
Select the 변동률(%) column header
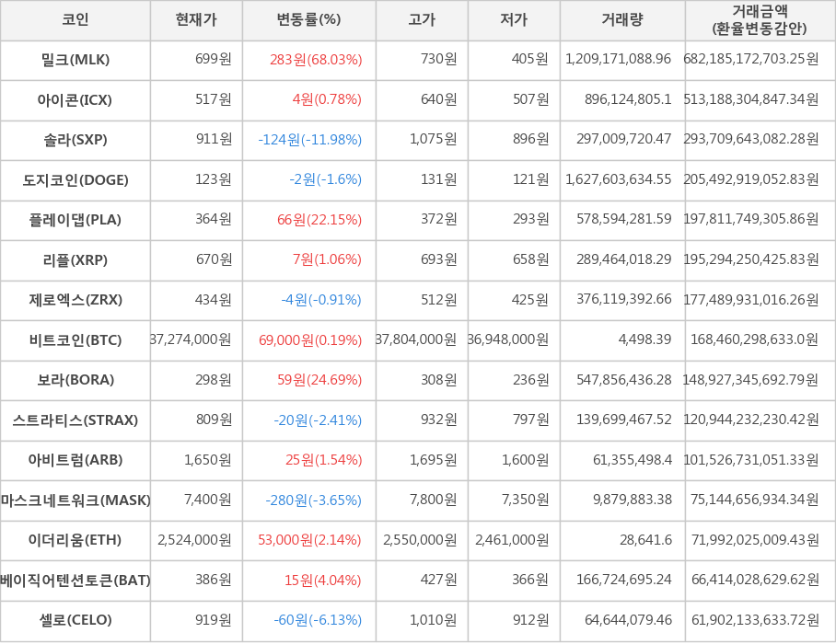[x=308, y=20]
